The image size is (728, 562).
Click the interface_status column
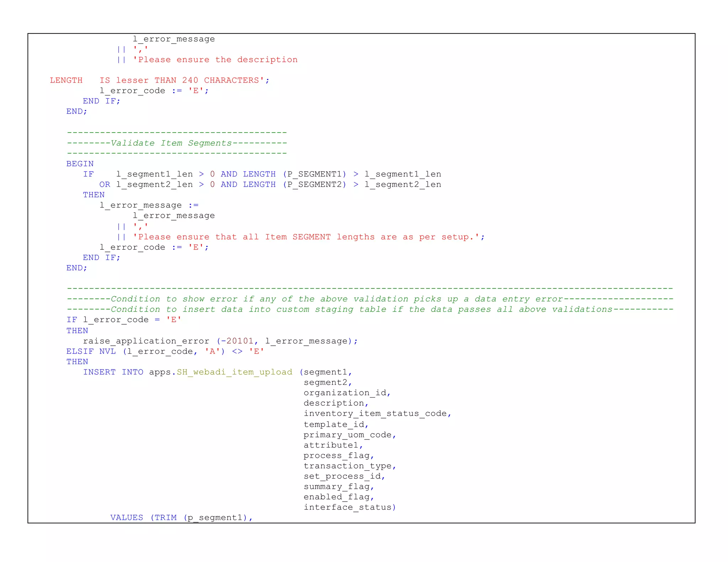(348, 507)
